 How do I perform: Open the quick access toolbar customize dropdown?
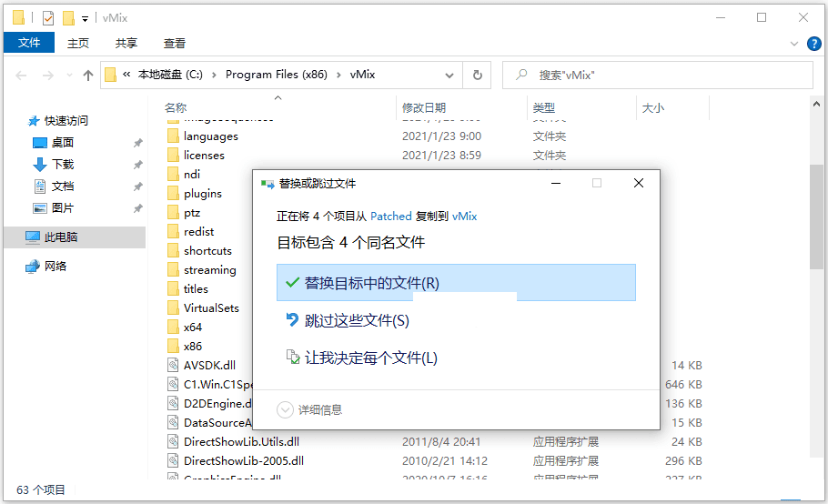pyautogui.click(x=85, y=19)
